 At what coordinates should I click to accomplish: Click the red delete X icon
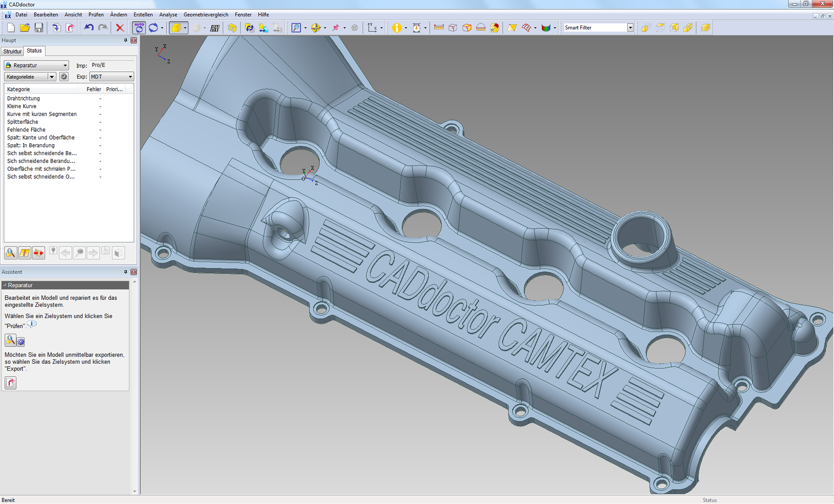120,28
